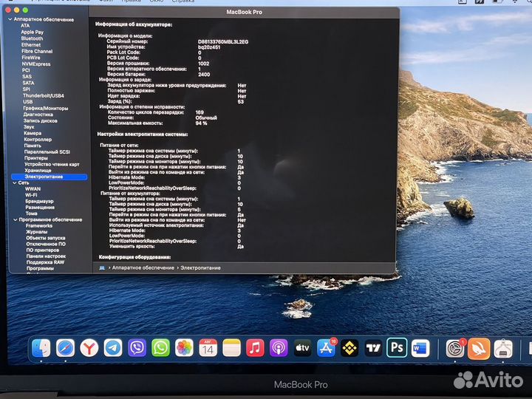Screen dimensions: 532x399
Task: Select Журналы in the sidebar
Action: (37, 232)
